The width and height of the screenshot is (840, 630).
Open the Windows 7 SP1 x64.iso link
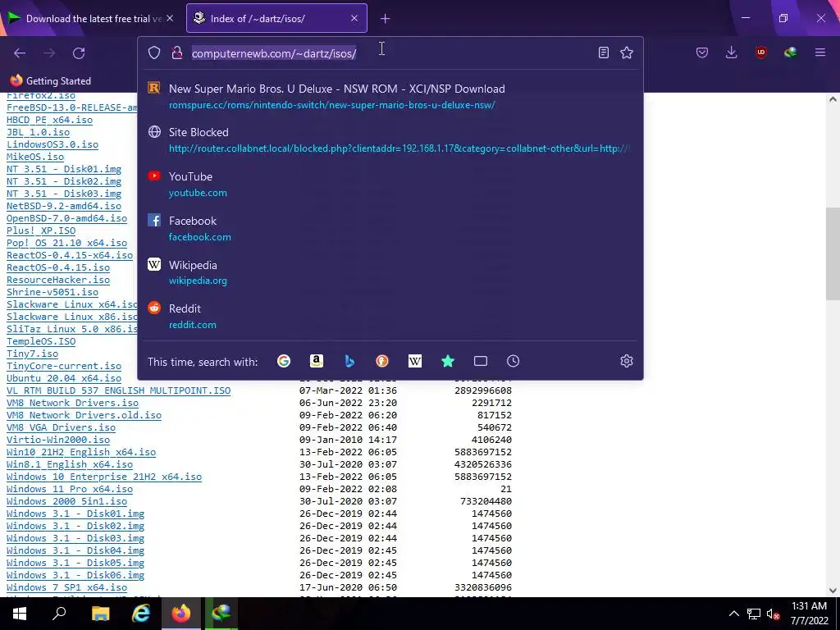66,587
